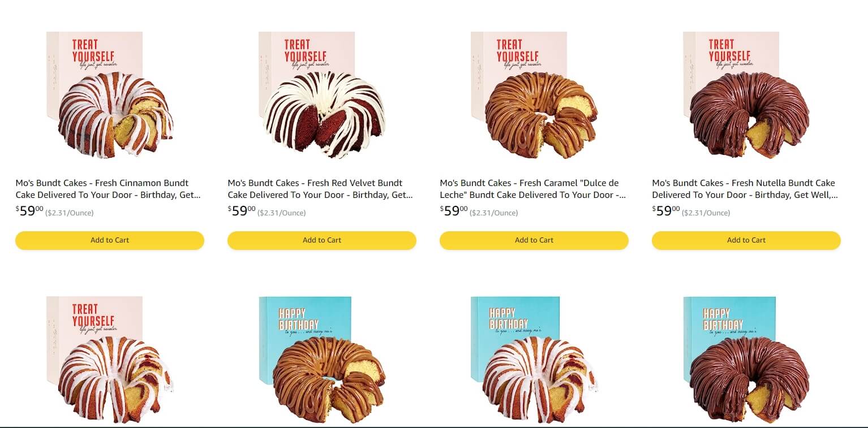This screenshot has width=868, height=428.
Task: Select second-row Treat Yourself white-iced cake thumbnail
Action: point(110,360)
